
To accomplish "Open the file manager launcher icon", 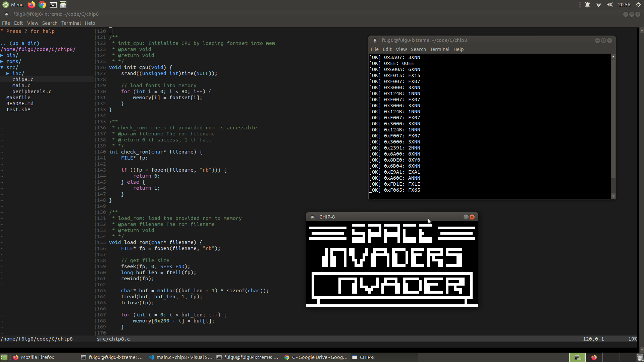I will pyautogui.click(x=63, y=5).
